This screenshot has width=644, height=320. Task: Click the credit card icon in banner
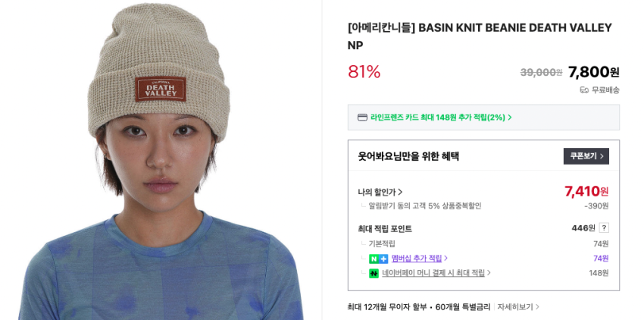click(x=362, y=118)
